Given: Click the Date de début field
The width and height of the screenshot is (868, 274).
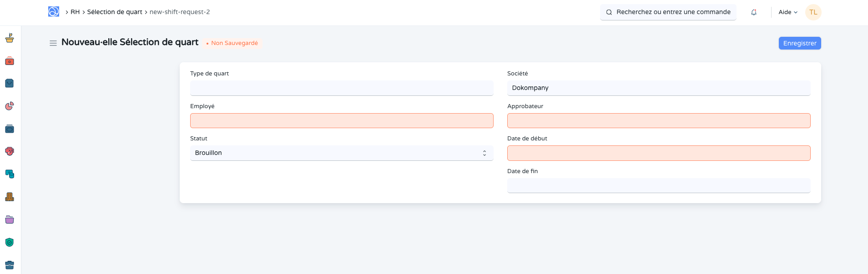Looking at the screenshot, I should (x=658, y=153).
